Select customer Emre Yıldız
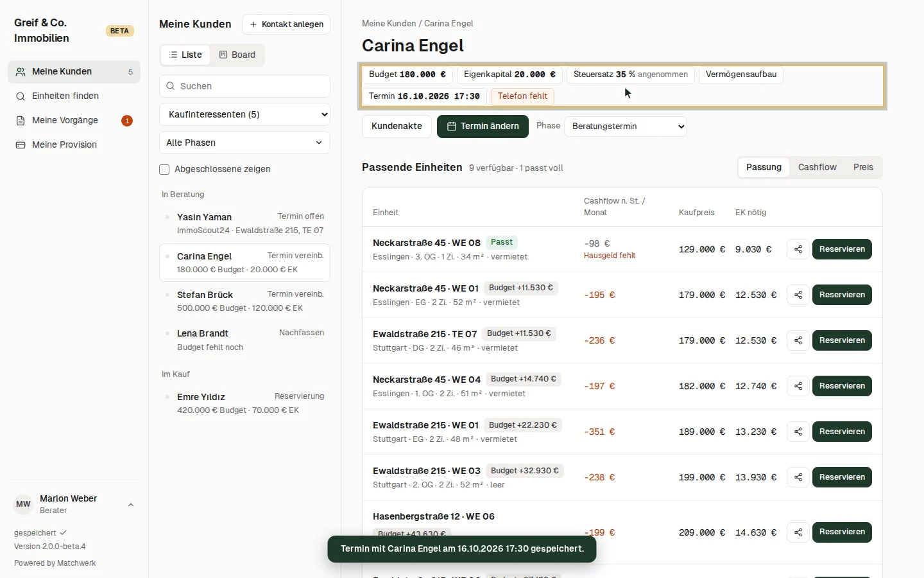924x578 pixels. [244, 403]
